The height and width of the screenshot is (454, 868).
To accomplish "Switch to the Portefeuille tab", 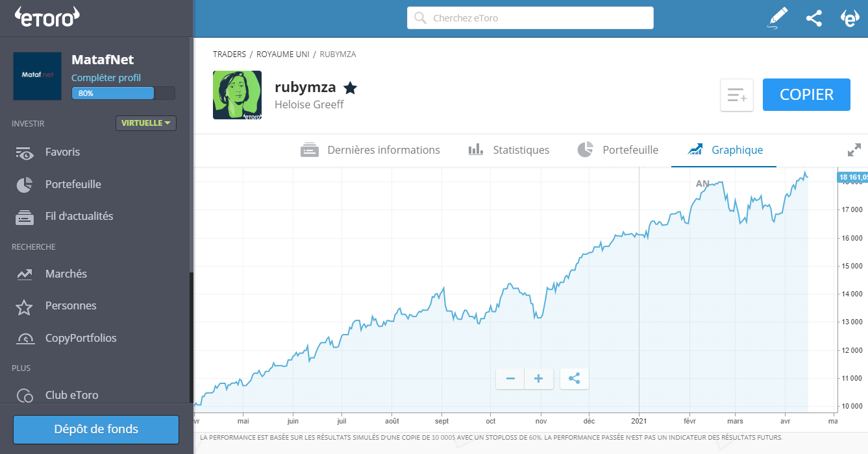I will click(617, 150).
